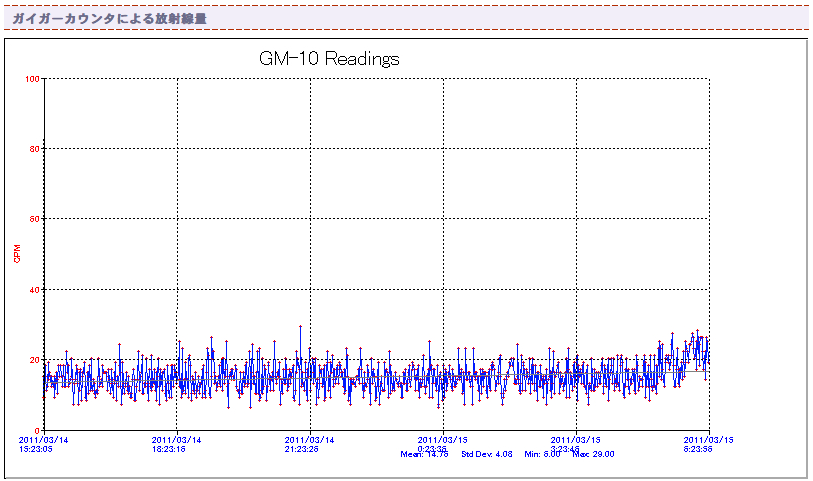Click the 0 origin label on y-axis
The height and width of the screenshot is (481, 813).
coord(38,430)
